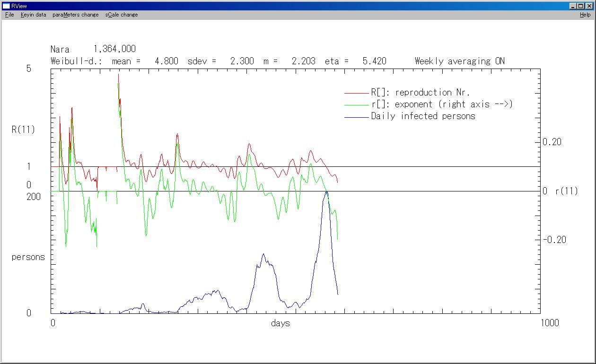Image resolution: width=596 pixels, height=364 pixels.
Task: Click the 'r(11)' right axis label
Action: pos(566,191)
